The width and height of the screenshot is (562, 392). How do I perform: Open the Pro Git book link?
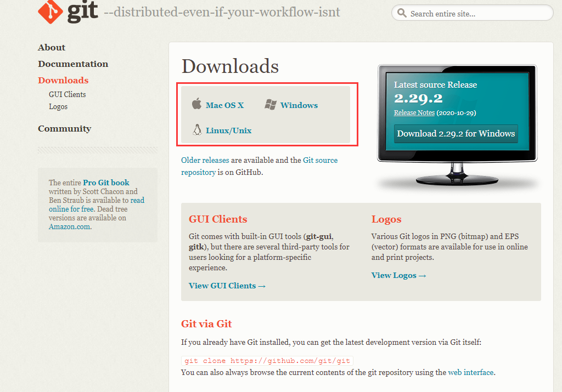click(106, 183)
